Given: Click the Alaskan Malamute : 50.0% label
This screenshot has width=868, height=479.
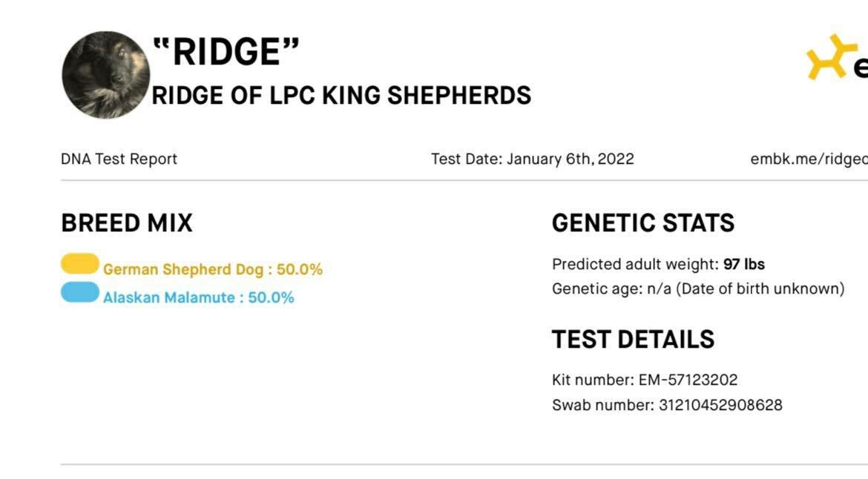Looking at the screenshot, I should tap(198, 297).
